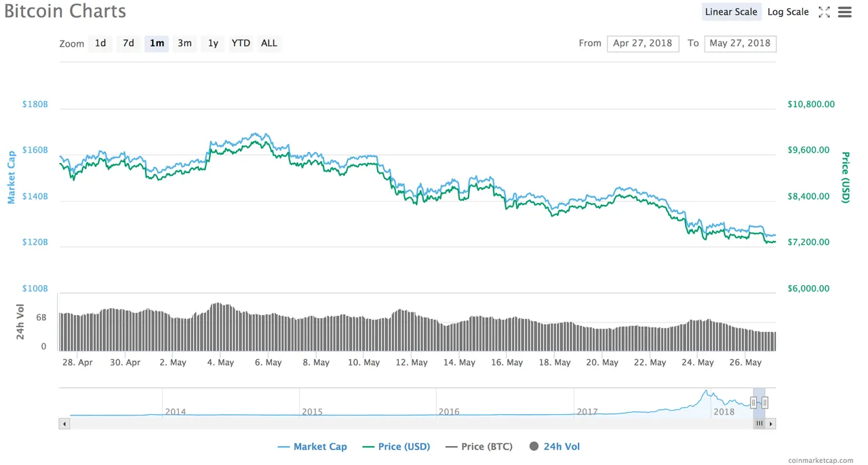Click the $10,800.00 price axis label
Image resolution: width=868 pixels, height=465 pixels.
tap(811, 105)
